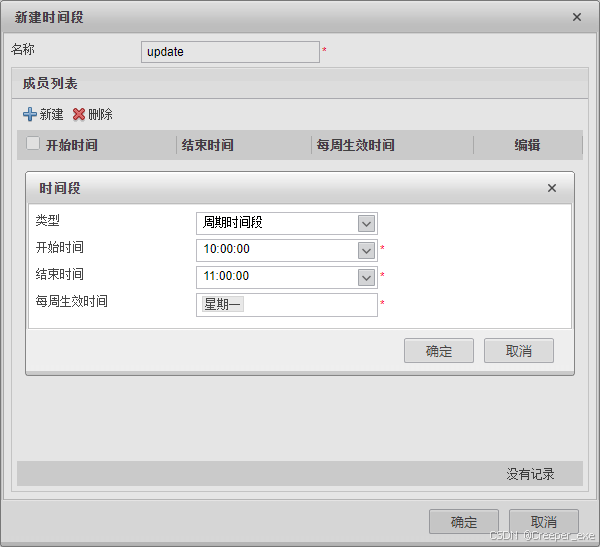Expand the 开始时间 time dropdown arrow

[x=366, y=251]
